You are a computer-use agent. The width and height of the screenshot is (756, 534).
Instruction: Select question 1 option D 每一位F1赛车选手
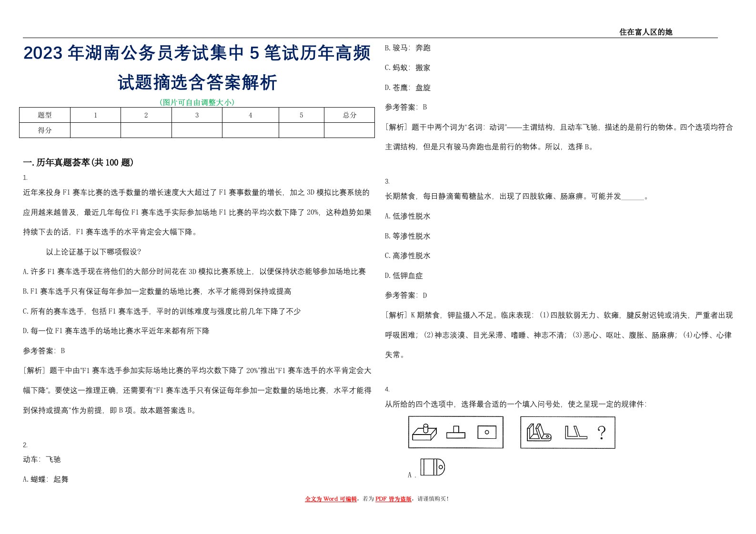click(116, 331)
